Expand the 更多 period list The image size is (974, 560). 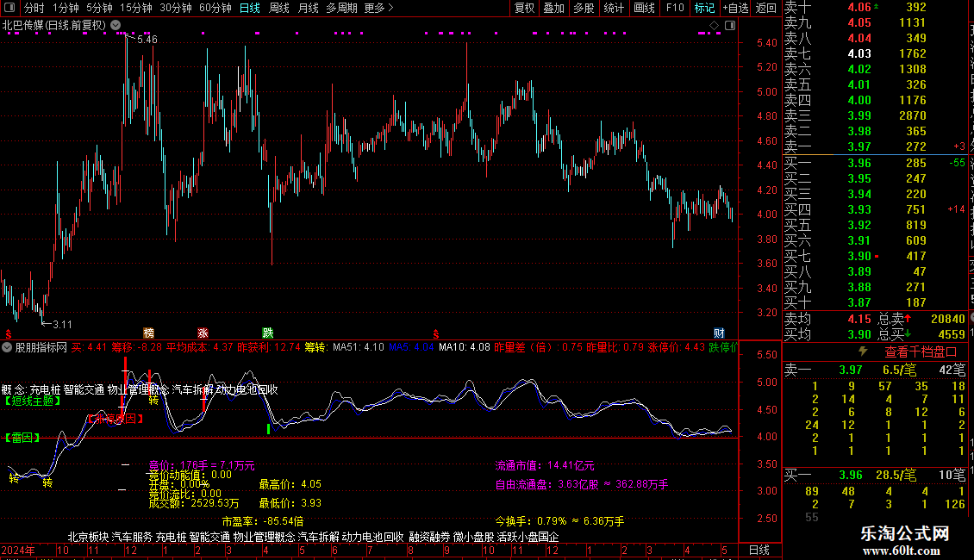(x=378, y=8)
